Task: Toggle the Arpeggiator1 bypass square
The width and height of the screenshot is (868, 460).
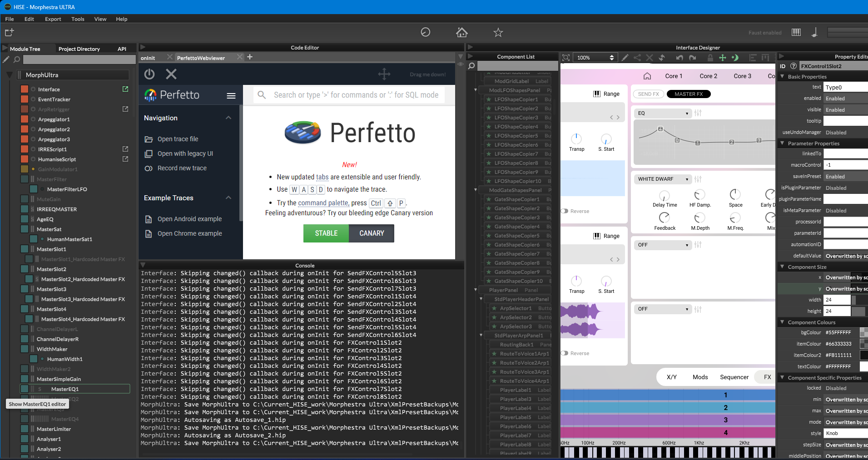Action: tap(25, 119)
